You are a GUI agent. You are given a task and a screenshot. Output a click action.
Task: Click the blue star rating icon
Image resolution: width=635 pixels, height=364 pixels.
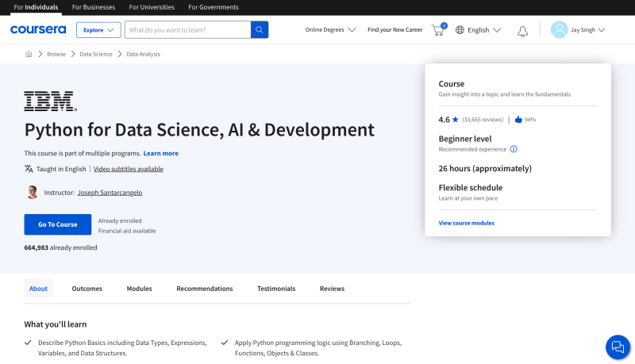point(455,119)
